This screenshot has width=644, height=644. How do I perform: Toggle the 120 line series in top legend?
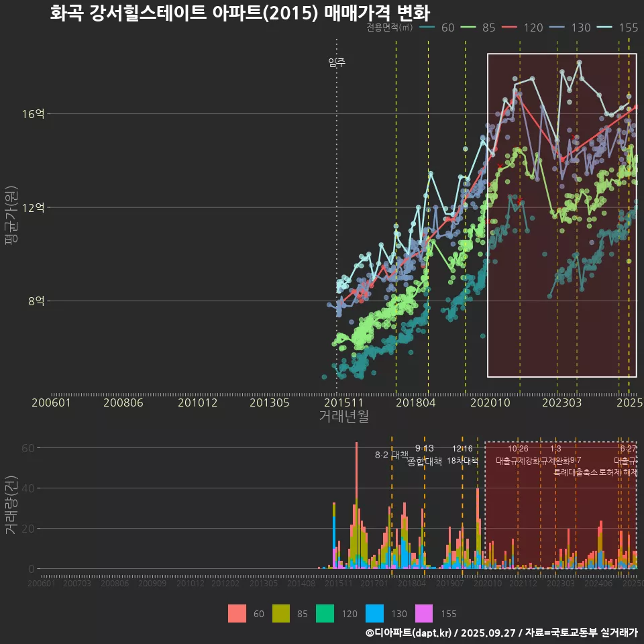[x=523, y=28]
